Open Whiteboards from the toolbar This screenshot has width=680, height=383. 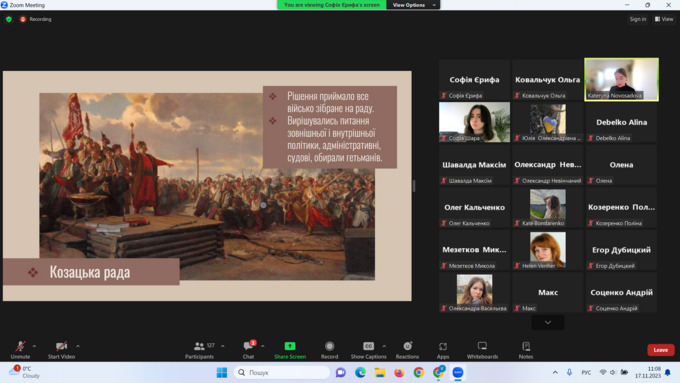point(482,350)
